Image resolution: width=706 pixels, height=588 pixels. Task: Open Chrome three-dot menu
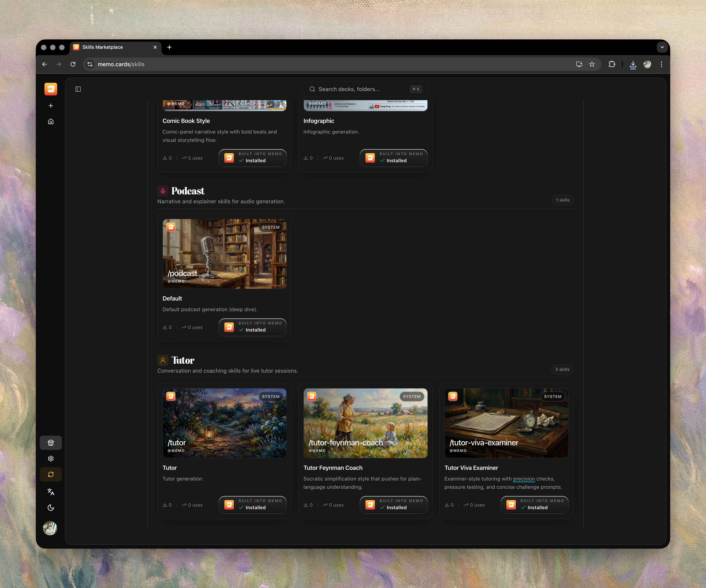[x=661, y=64]
